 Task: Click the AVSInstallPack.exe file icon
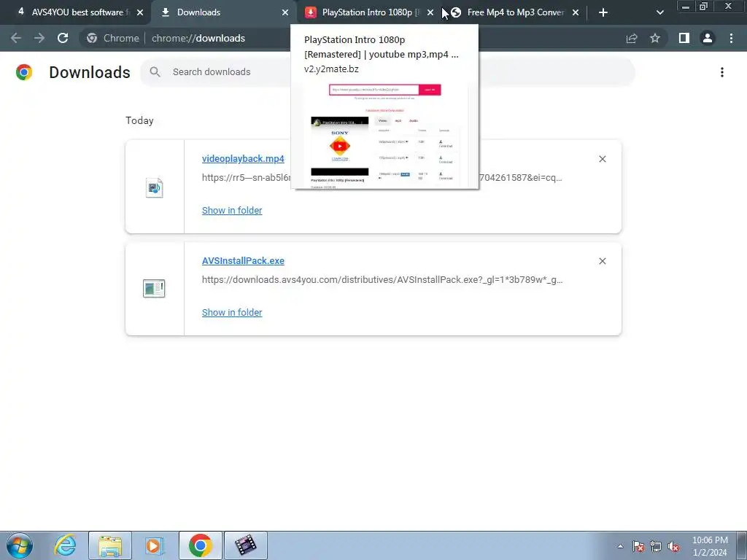[154, 289]
